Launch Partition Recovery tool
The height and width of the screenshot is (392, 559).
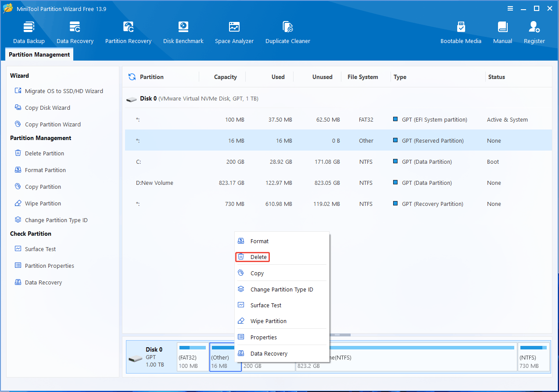(128, 32)
